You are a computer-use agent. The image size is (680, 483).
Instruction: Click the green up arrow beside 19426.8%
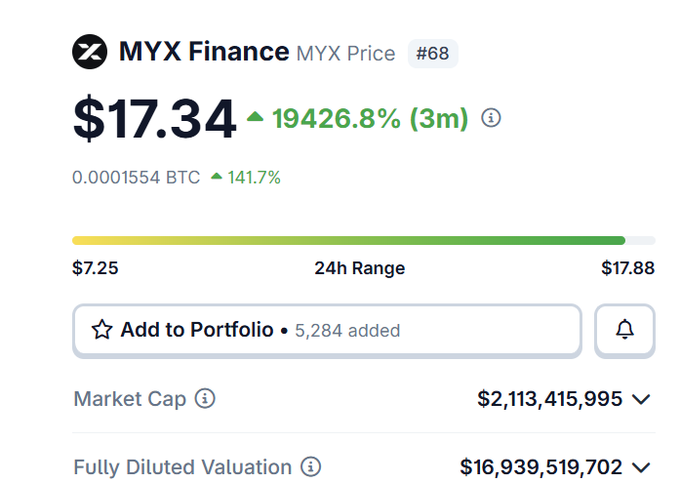point(255,116)
